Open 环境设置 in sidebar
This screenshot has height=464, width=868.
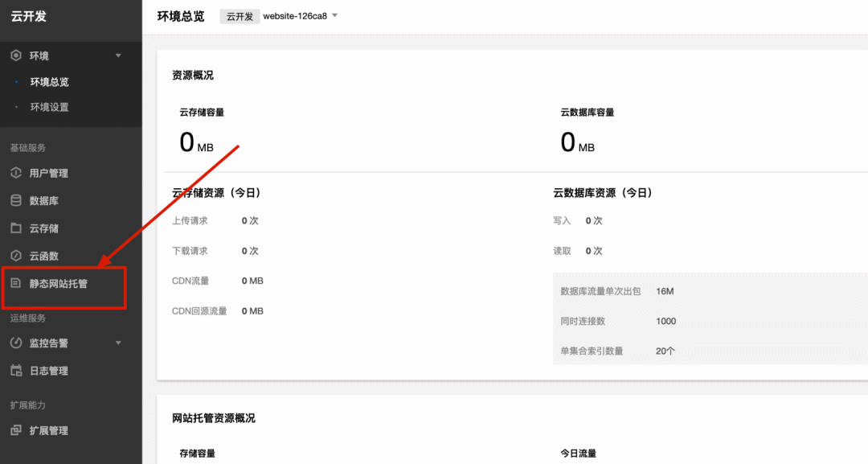[x=49, y=108]
